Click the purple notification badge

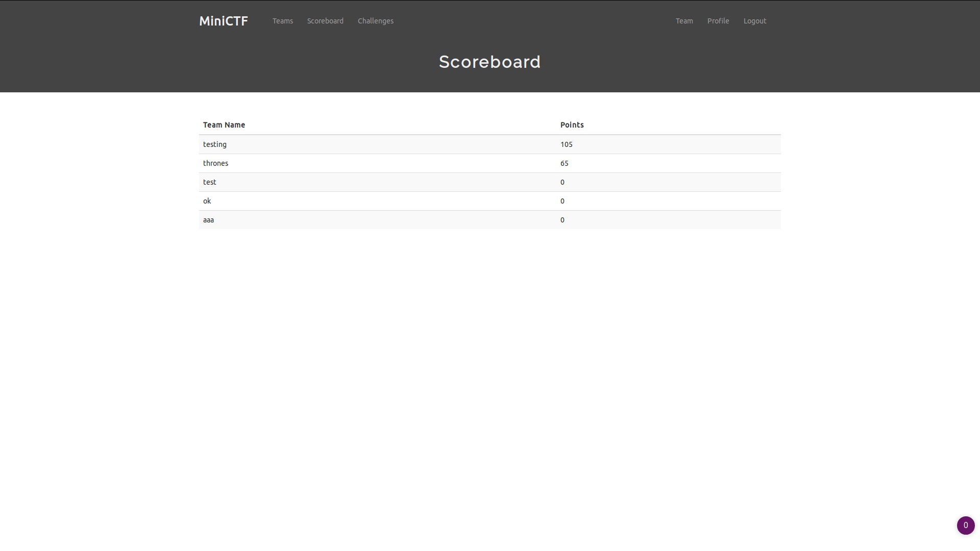click(x=965, y=525)
